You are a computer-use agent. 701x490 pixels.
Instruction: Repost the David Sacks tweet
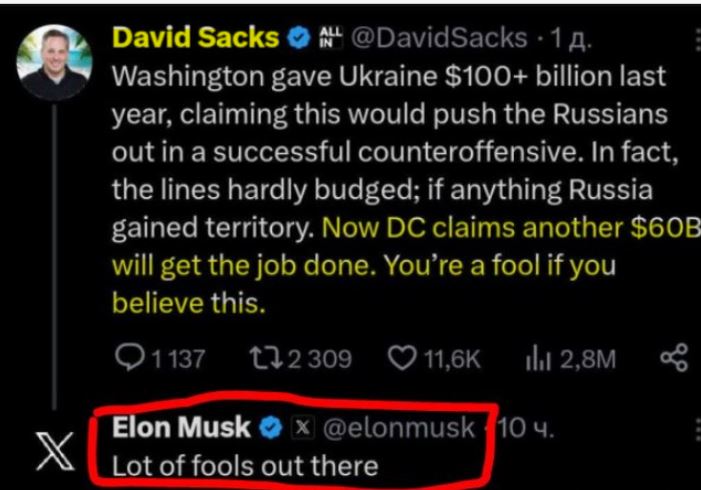click(265, 359)
